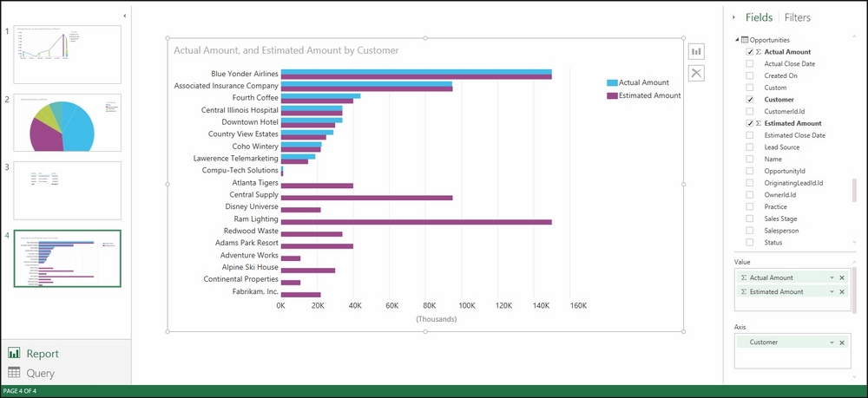Uncheck the Actual Amount field

pyautogui.click(x=750, y=52)
